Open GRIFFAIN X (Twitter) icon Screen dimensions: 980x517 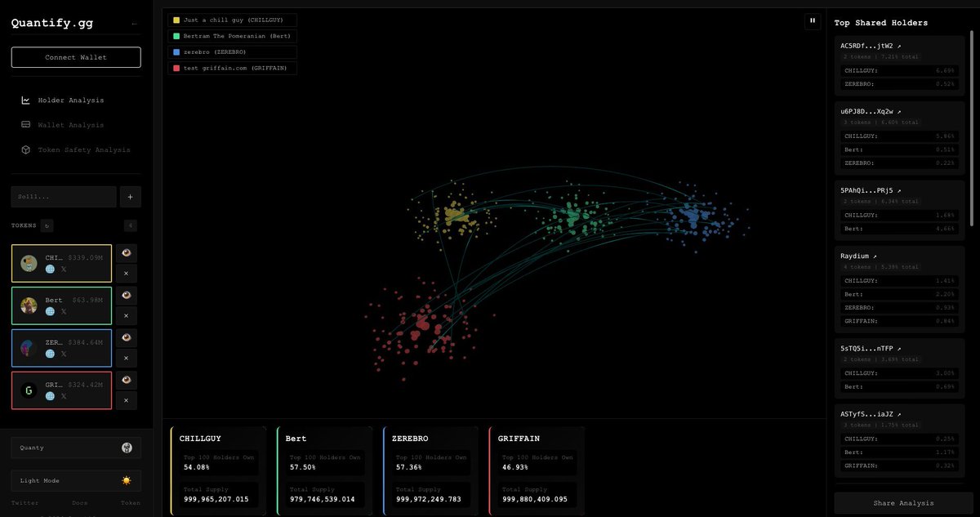pyautogui.click(x=63, y=396)
